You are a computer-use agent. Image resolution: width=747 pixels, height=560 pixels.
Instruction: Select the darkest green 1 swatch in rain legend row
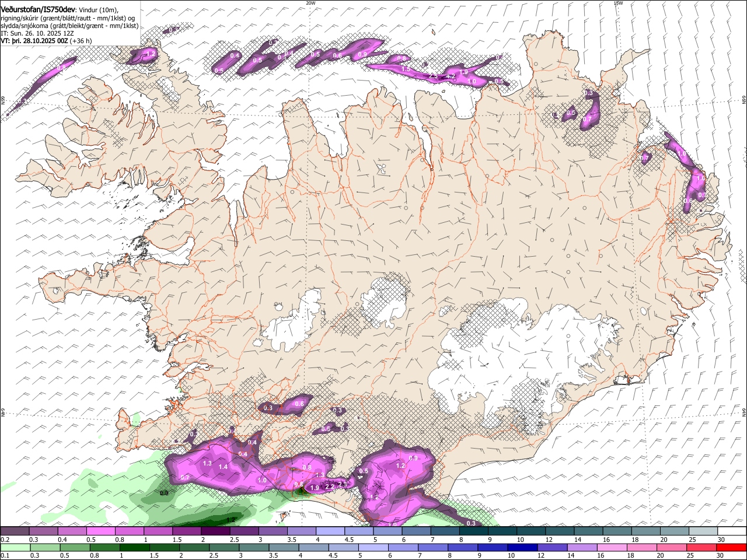134,547
